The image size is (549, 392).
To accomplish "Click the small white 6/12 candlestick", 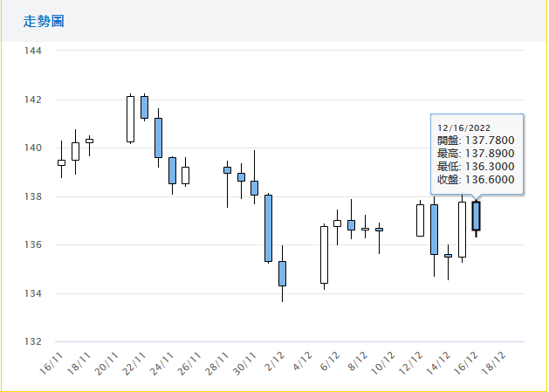I will 337,224.
